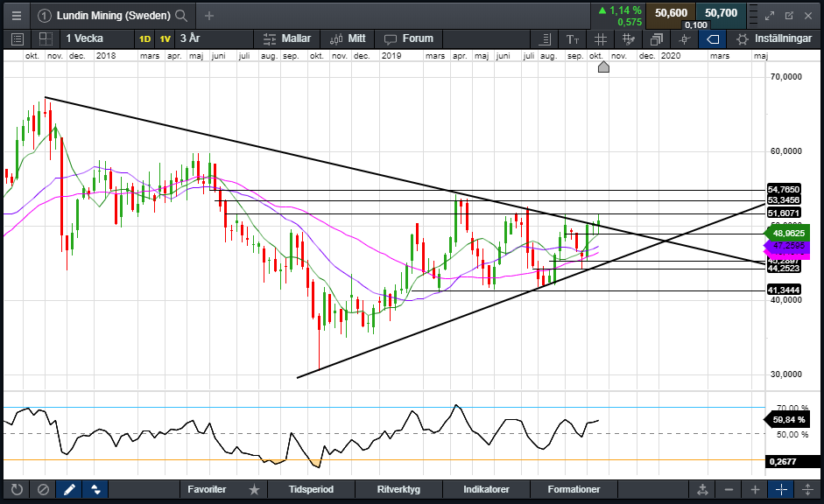824x504 pixels.
Task: Open the Mitt menu
Action: (x=348, y=38)
